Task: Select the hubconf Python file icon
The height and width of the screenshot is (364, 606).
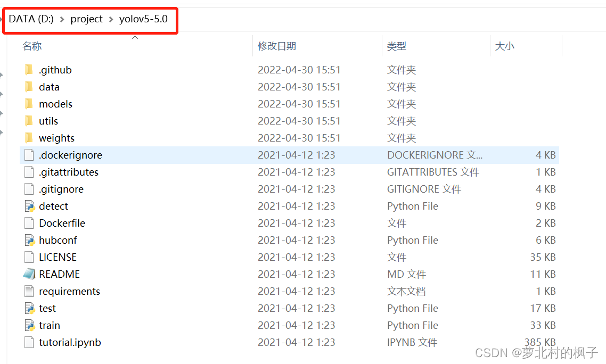Action: click(x=29, y=240)
